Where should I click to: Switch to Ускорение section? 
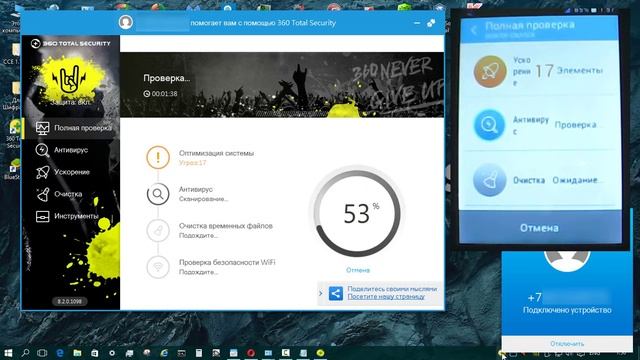(x=71, y=172)
